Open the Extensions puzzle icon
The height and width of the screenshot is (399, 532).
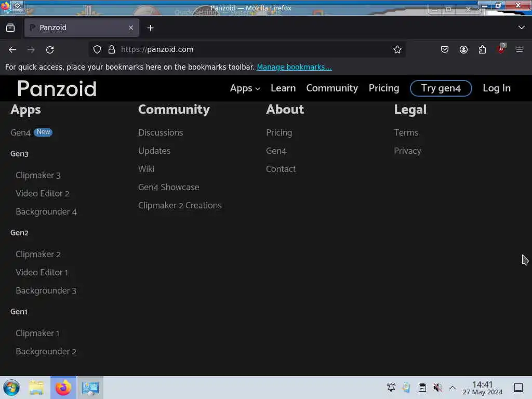pos(482,49)
